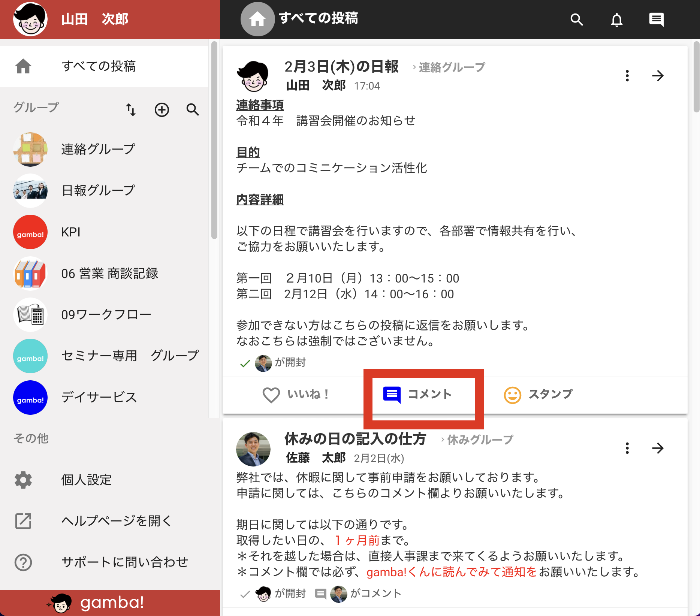Follow the 連絡グループ link on the post
Viewport: 700px width, 616px height.
[452, 67]
